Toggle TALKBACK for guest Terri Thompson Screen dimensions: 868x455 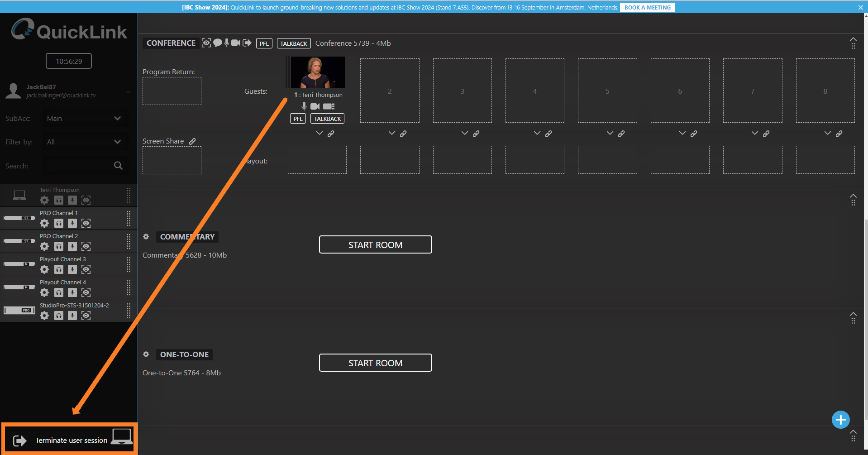[328, 119]
